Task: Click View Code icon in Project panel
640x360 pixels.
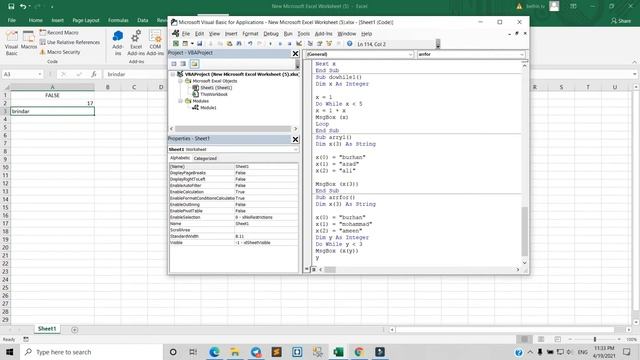Action: coord(174,64)
